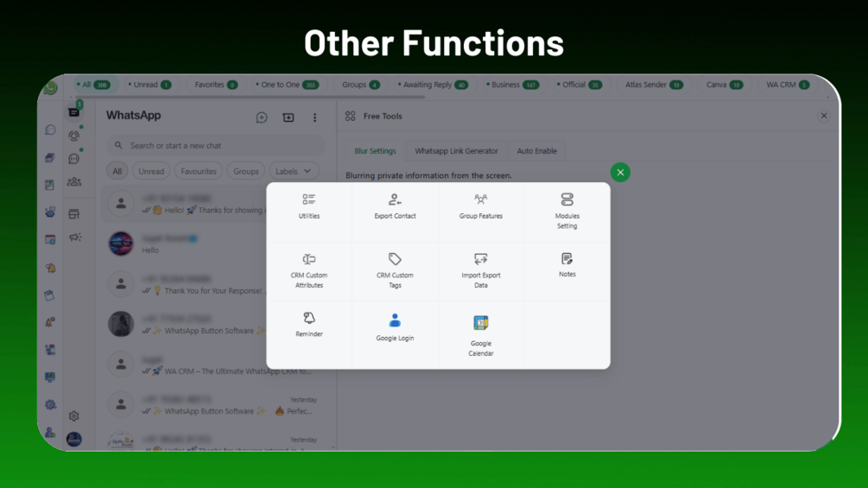Image resolution: width=868 pixels, height=488 pixels.
Task: Click the All chat filter chip
Action: 117,171
